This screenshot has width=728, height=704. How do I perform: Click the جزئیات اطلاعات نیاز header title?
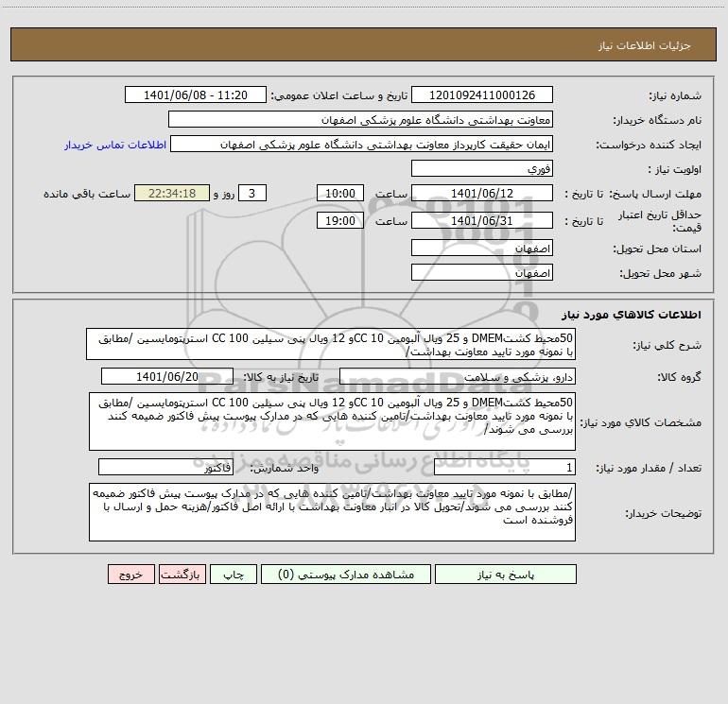coord(645,45)
